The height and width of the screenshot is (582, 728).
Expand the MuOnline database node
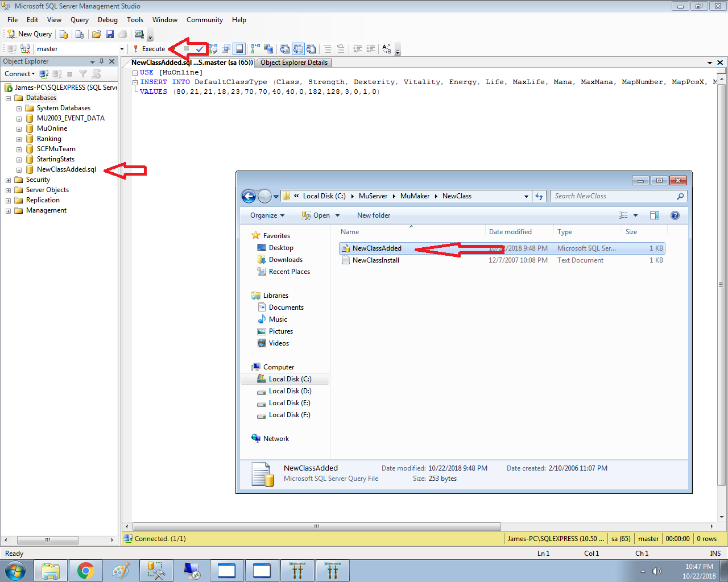click(x=19, y=128)
